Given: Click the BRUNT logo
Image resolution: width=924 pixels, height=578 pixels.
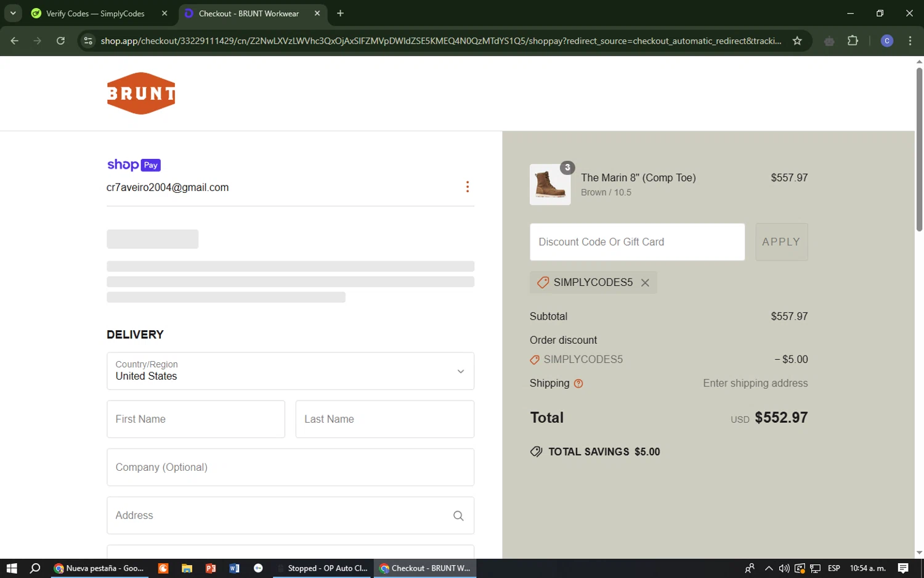Looking at the screenshot, I should coord(141,93).
